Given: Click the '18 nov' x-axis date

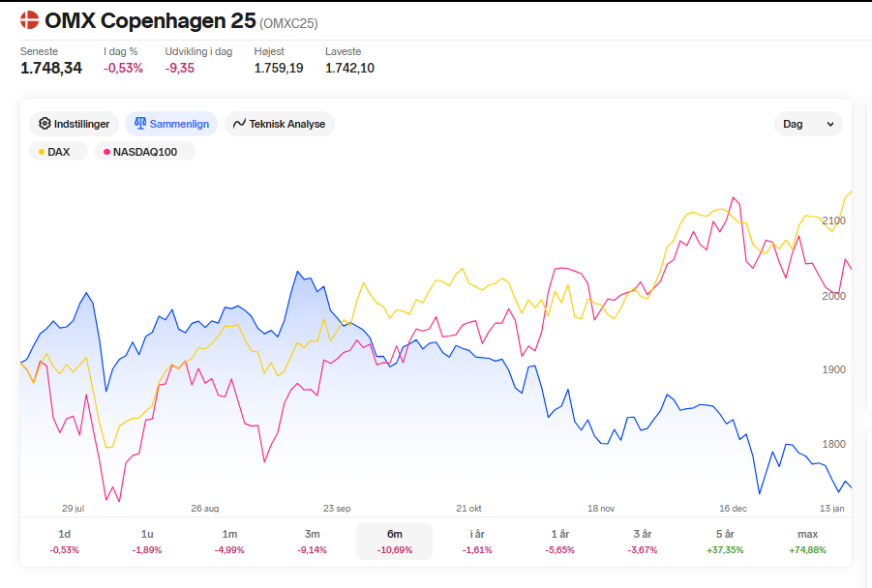Looking at the screenshot, I should (x=601, y=508).
